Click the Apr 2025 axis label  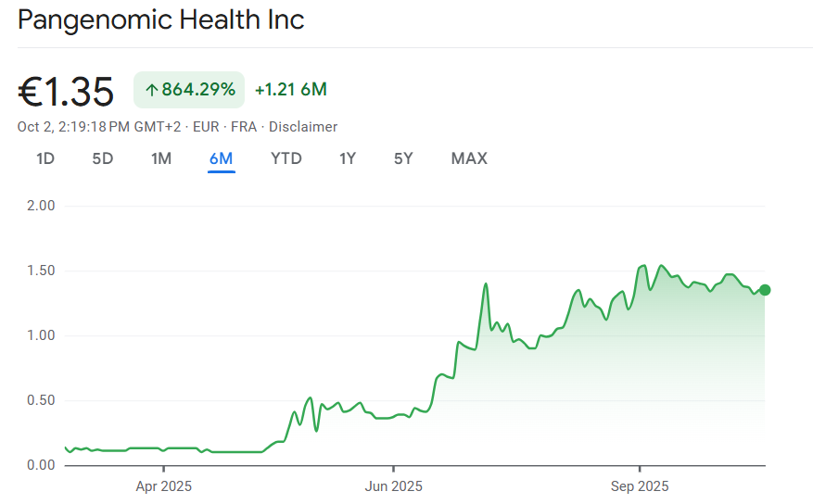point(163,485)
